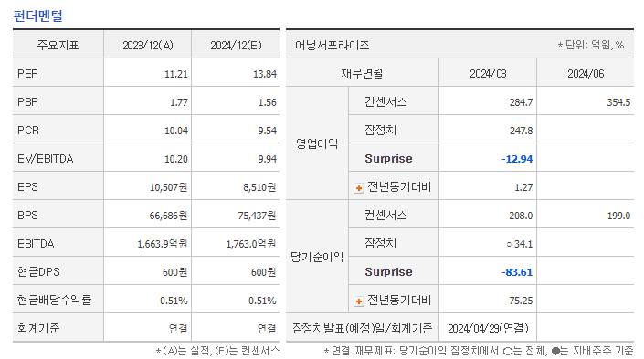Select the date 2024/04/29(연결)
Screen dimensions: 644x359
pyautogui.click(x=488, y=329)
